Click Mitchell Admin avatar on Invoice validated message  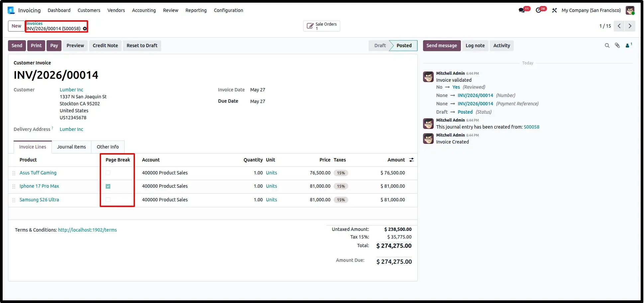[428, 77]
